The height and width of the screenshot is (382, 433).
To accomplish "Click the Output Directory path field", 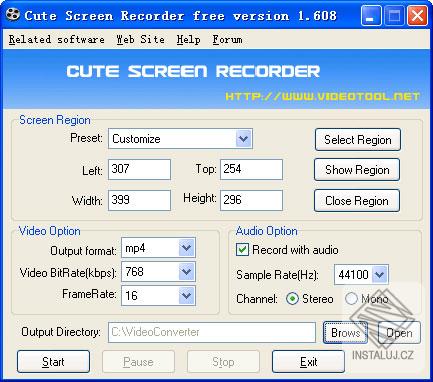I will coord(212,332).
